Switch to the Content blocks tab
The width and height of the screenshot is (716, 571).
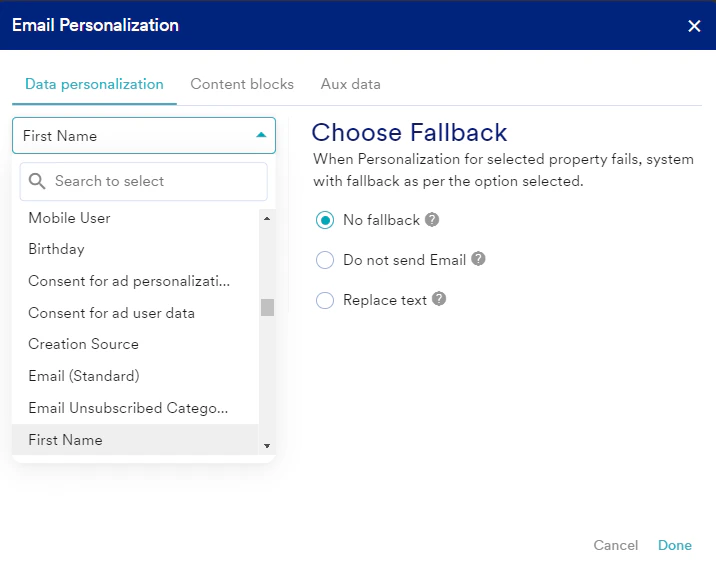pos(242,84)
